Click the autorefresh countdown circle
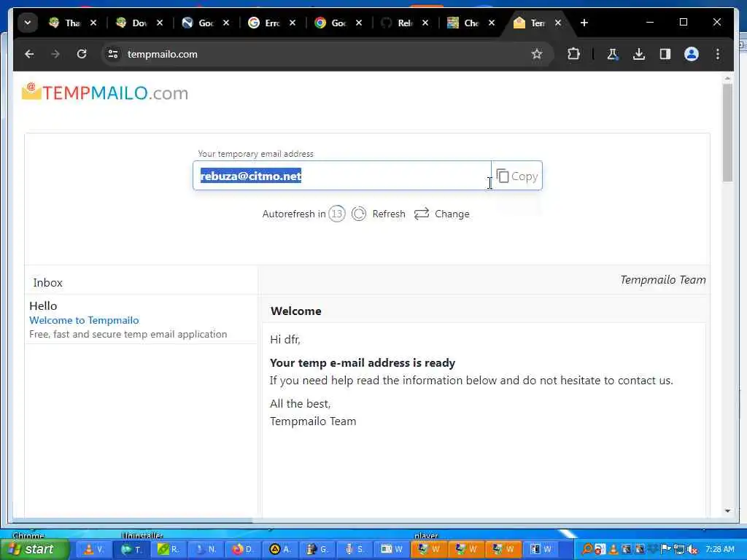 coord(337,214)
